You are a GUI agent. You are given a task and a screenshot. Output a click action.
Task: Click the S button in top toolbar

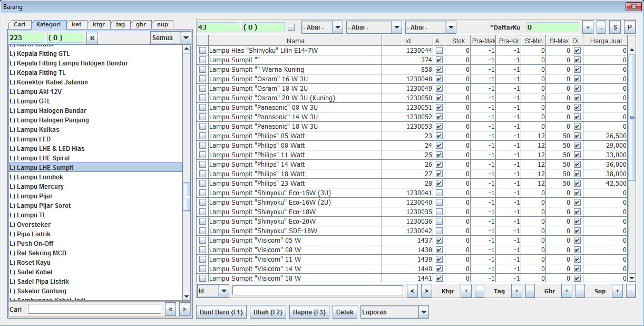pyautogui.click(x=615, y=27)
